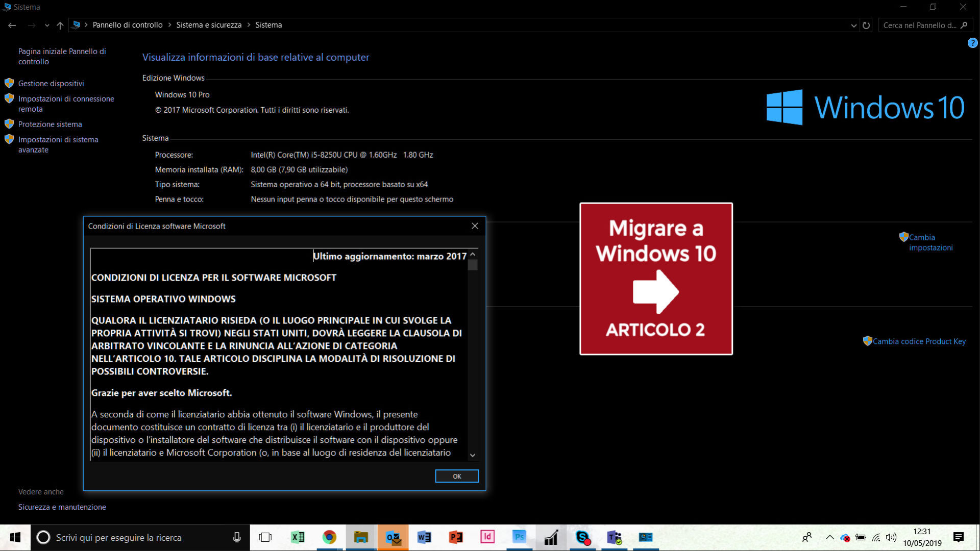
Task: Expand hidden icons in the system tray
Action: coord(830,537)
